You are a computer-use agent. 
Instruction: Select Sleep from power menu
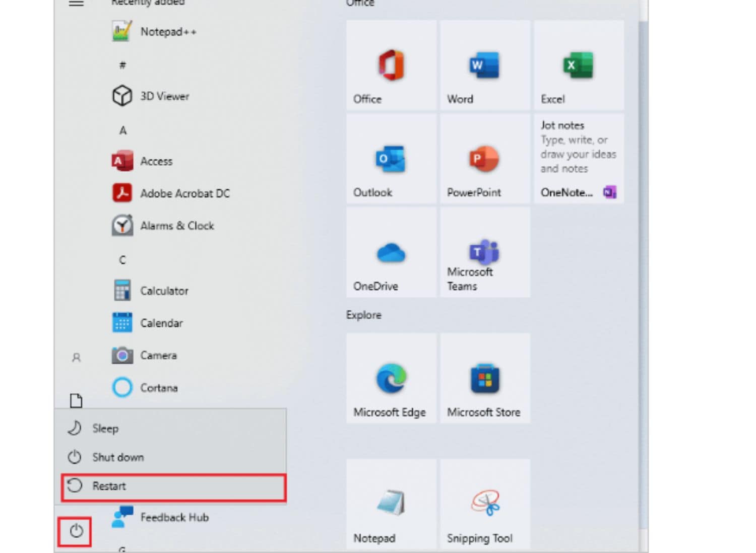[x=170, y=428]
